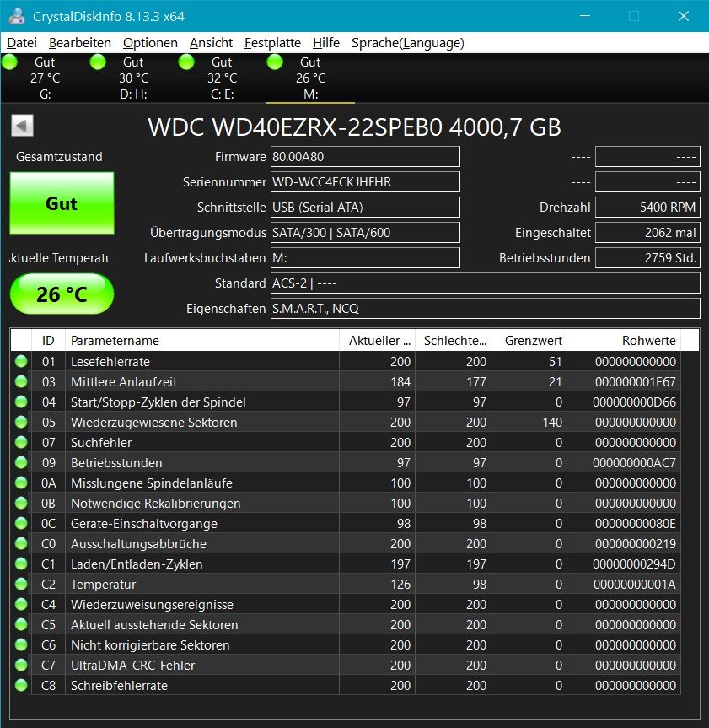The width and height of the screenshot is (709, 728).
Task: Click status dot of Aktuell ausstehende Sektoren row
Action: (21, 624)
